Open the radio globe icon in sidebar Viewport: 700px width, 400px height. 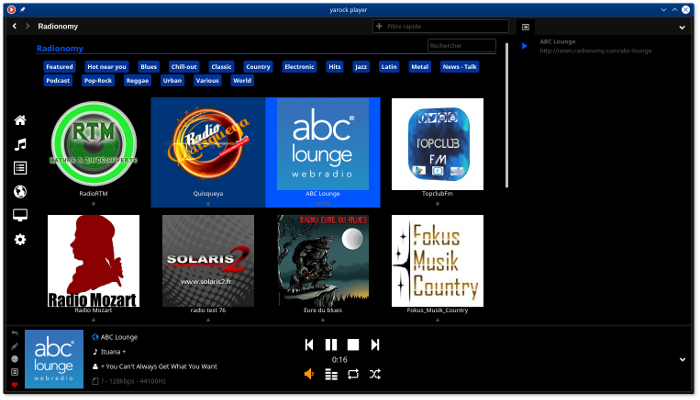click(20, 192)
